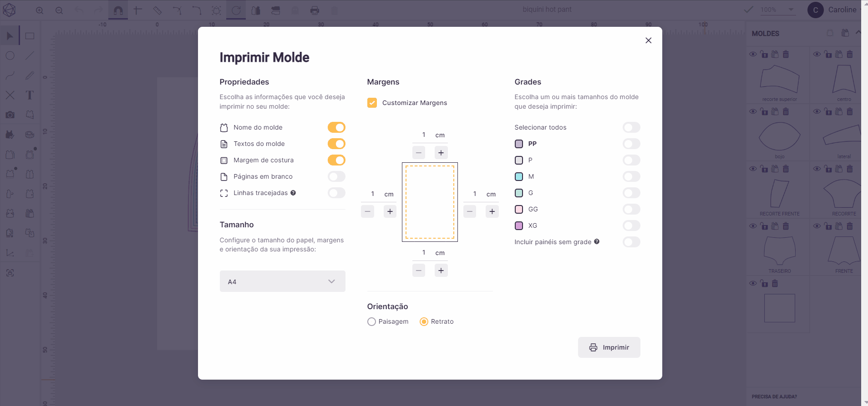This screenshot has width=868, height=406.
Task: Enable Incluir painéis sem grade switch
Action: pos(631,242)
